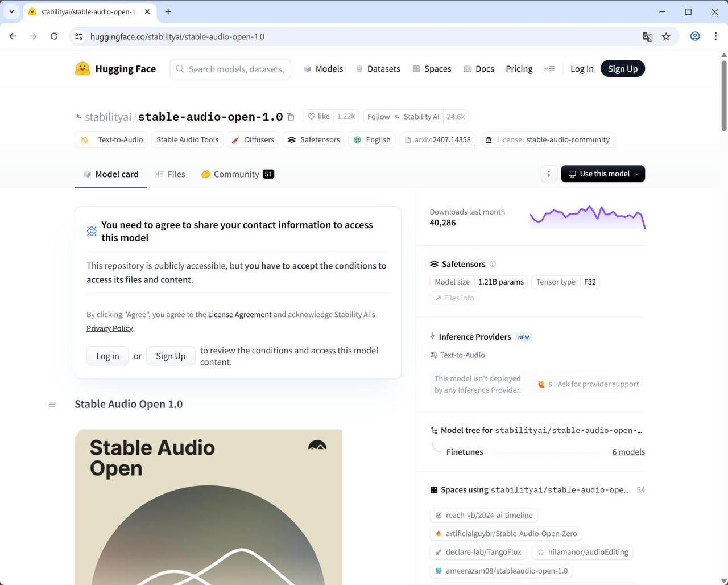Open reach-vb/2024-ai-timeline space

point(484,515)
